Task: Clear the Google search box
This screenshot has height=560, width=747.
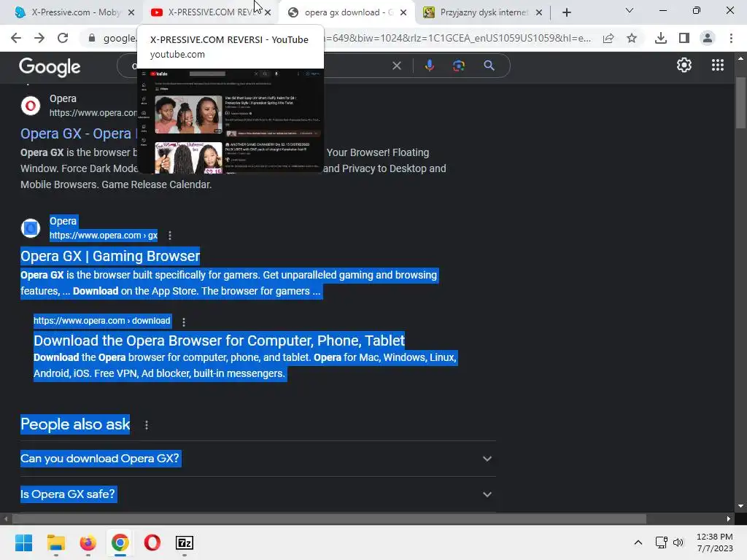Action: (396, 66)
